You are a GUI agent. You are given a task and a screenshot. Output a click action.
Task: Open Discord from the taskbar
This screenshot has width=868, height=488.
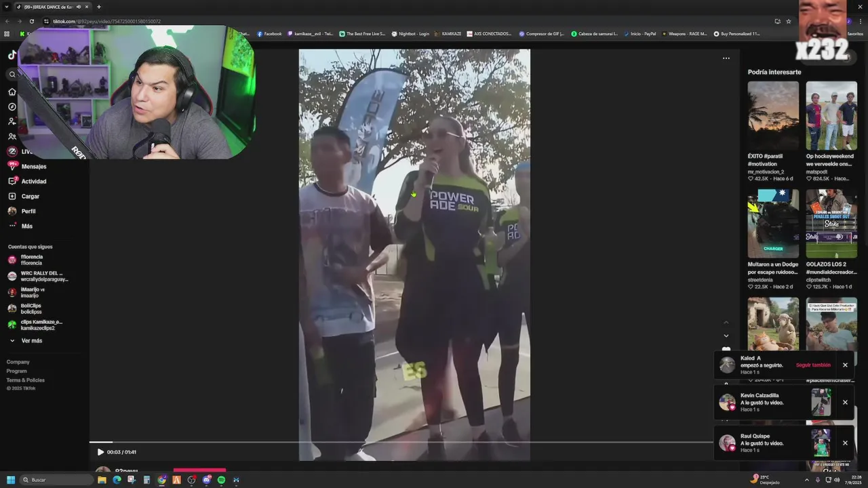coord(206,480)
